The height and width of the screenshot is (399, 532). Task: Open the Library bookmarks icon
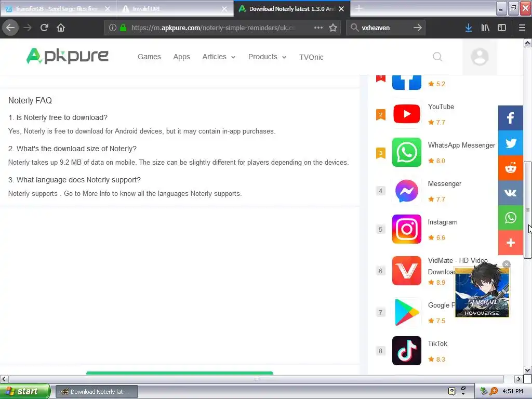[x=485, y=28]
